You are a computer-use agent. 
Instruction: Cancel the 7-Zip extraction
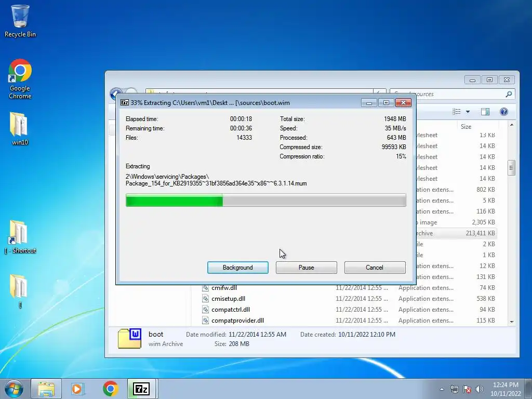(x=375, y=268)
